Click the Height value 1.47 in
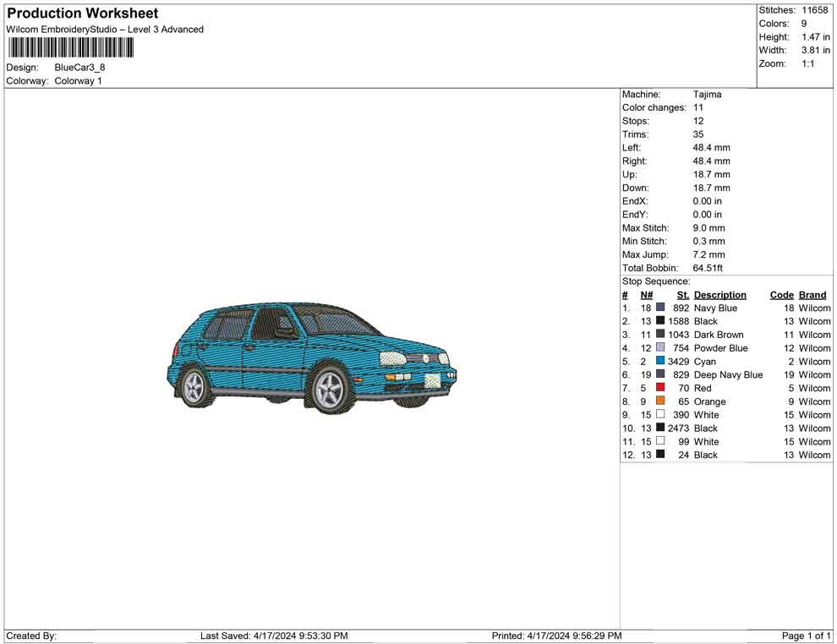 click(x=816, y=37)
